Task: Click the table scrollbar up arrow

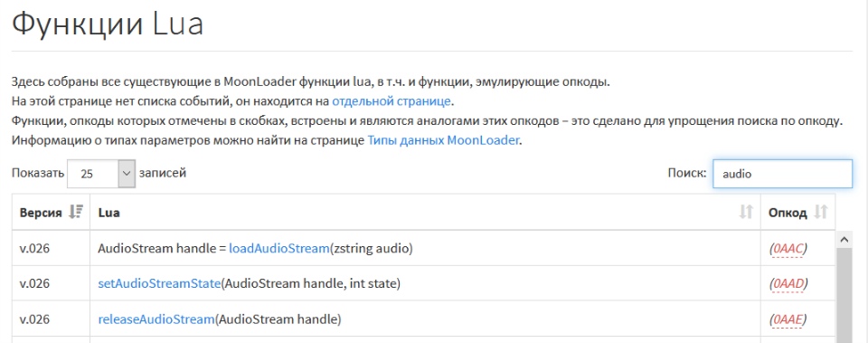Action: [x=844, y=240]
